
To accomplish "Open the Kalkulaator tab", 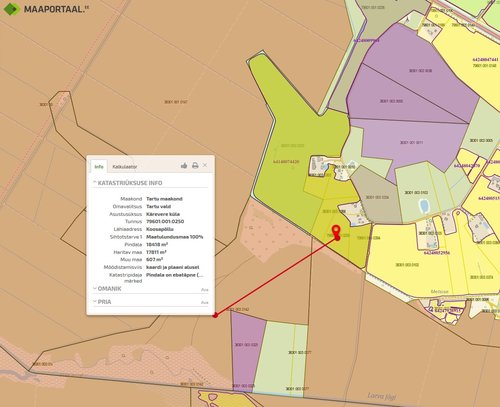I will point(125,166).
